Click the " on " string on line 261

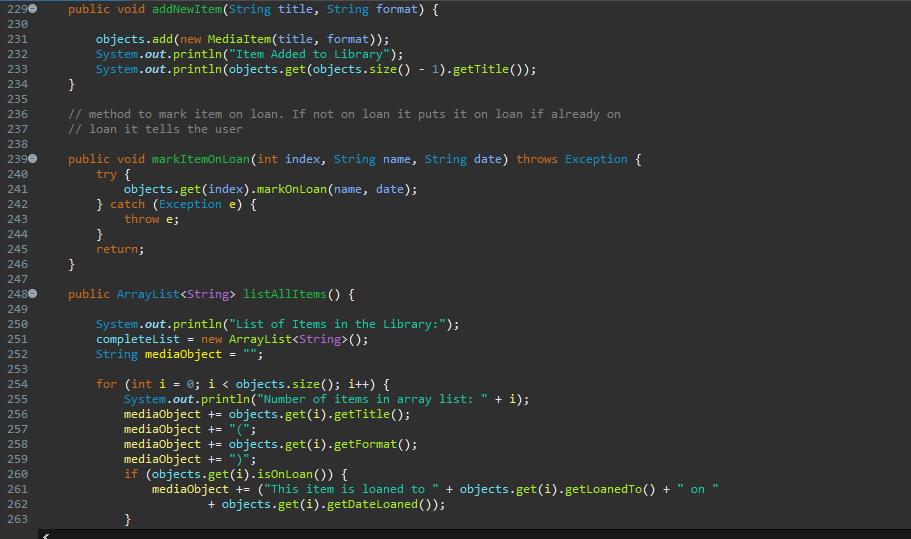698,489
